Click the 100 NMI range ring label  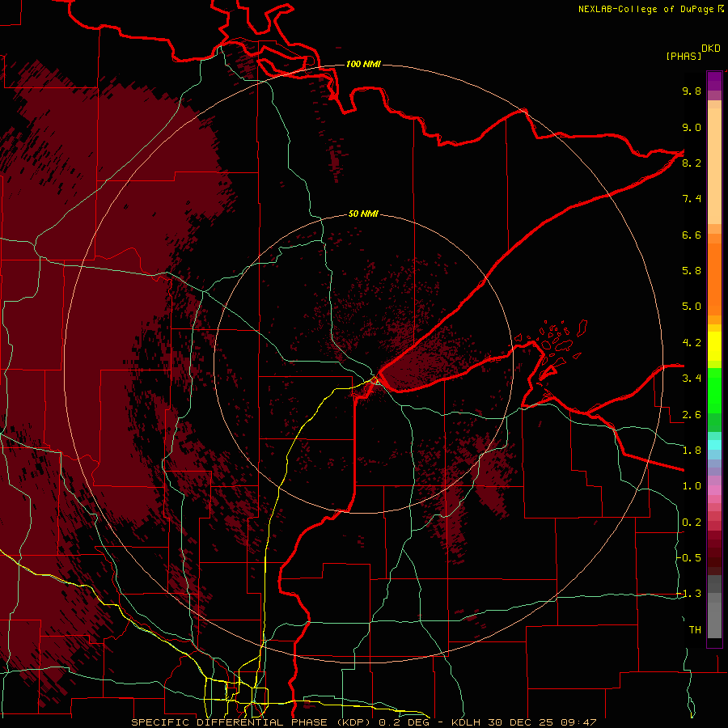(363, 64)
